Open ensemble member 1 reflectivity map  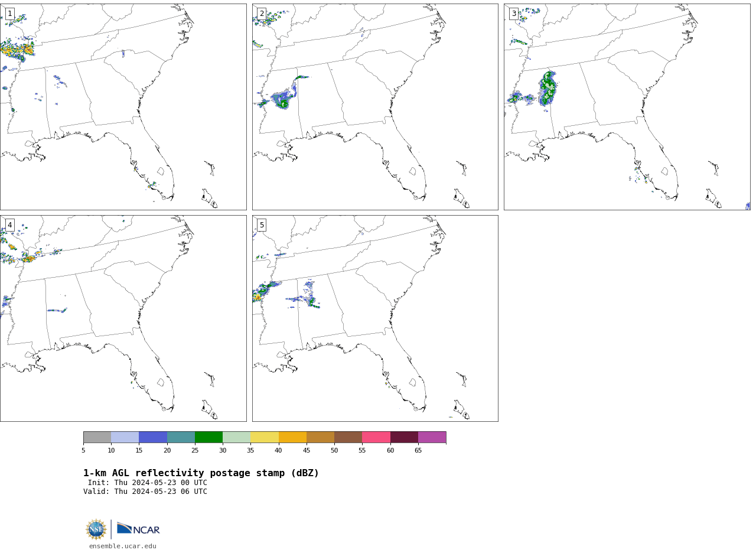(123, 107)
